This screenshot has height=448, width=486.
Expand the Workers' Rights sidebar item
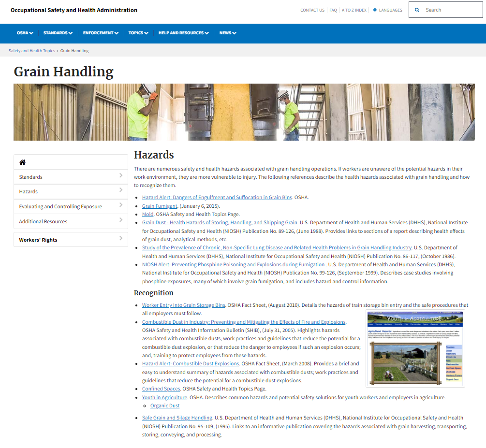click(x=120, y=239)
